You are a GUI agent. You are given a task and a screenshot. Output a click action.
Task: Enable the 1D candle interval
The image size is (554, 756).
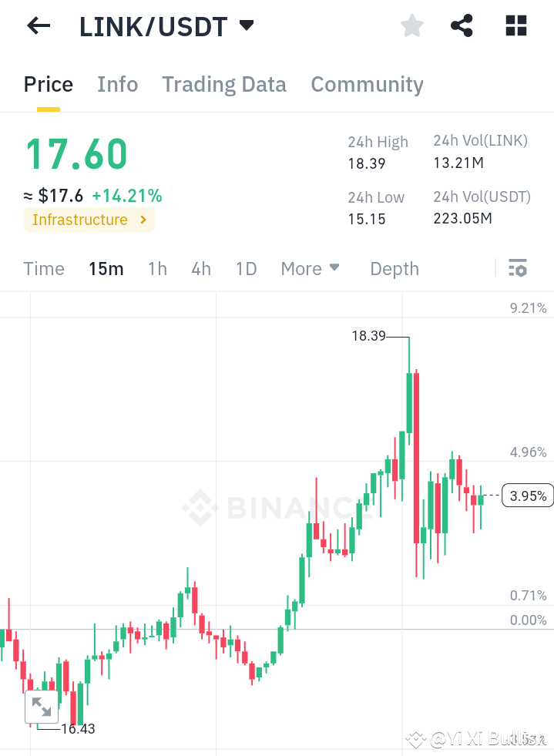tap(246, 269)
